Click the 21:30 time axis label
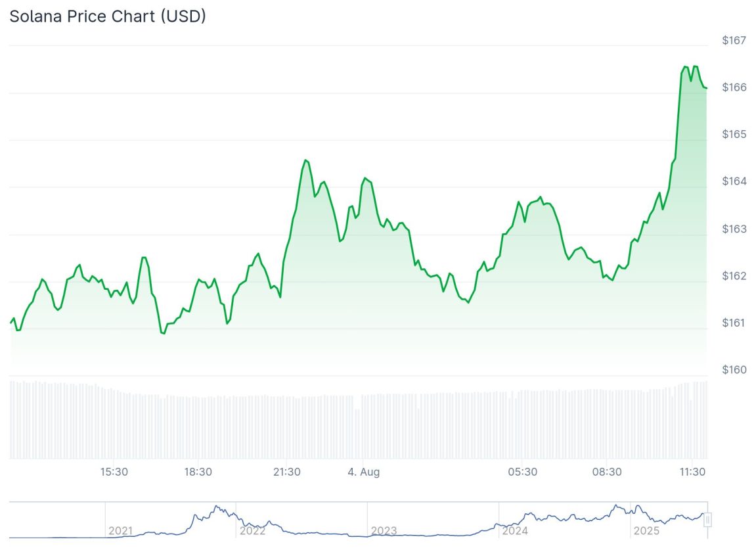Screen dimensions: 756x552 click(x=287, y=471)
